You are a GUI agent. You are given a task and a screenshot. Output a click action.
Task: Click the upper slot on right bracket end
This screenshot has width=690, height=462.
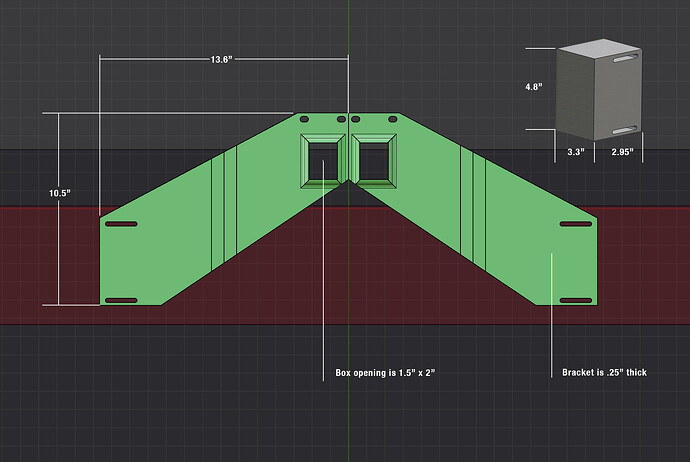(576, 224)
